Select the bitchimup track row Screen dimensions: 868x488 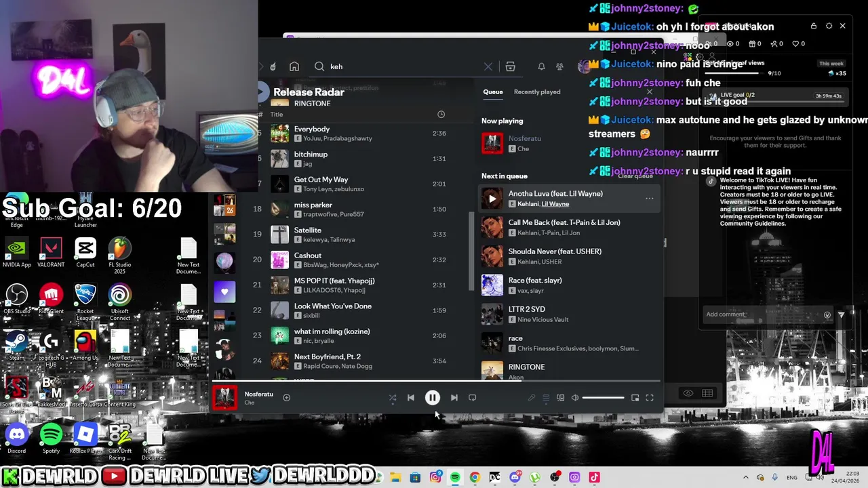tap(359, 159)
